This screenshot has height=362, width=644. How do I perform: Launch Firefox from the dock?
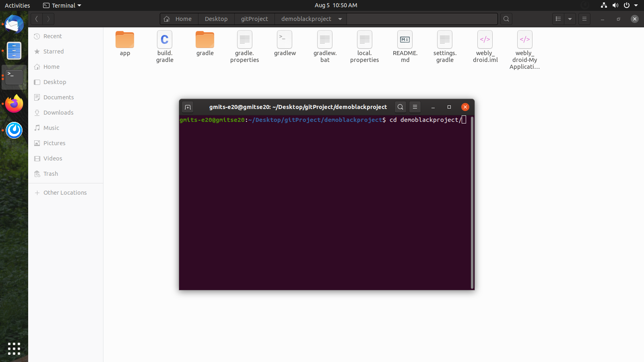14,104
